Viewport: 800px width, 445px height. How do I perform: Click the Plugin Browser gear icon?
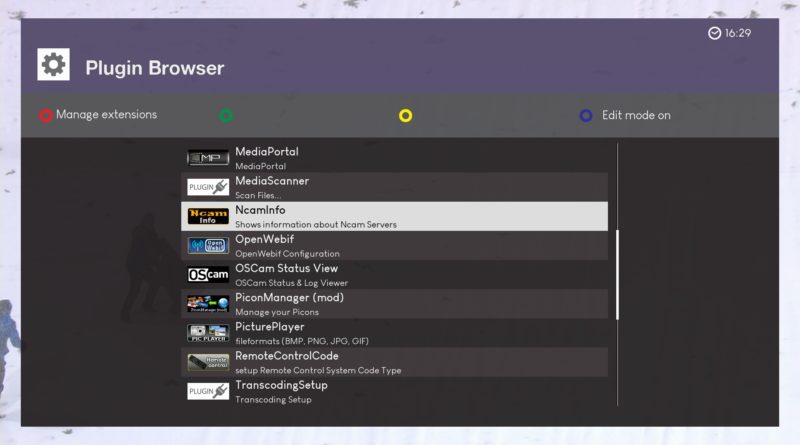pos(54,64)
